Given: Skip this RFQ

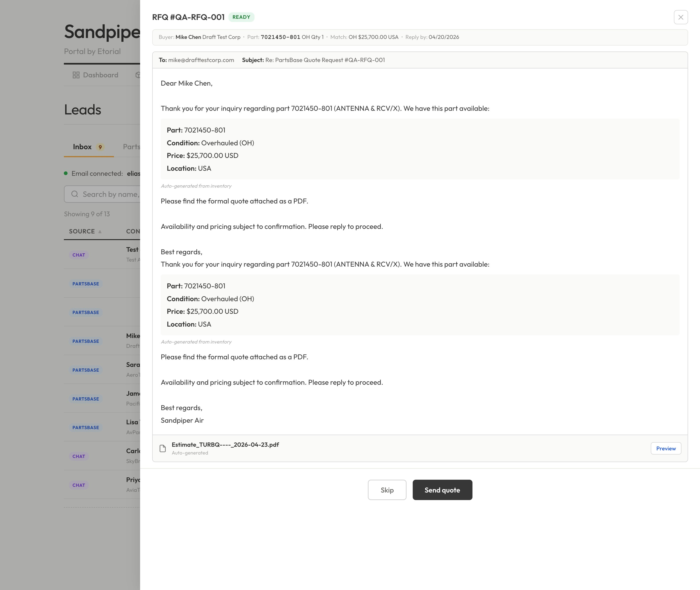Looking at the screenshot, I should [387, 490].
